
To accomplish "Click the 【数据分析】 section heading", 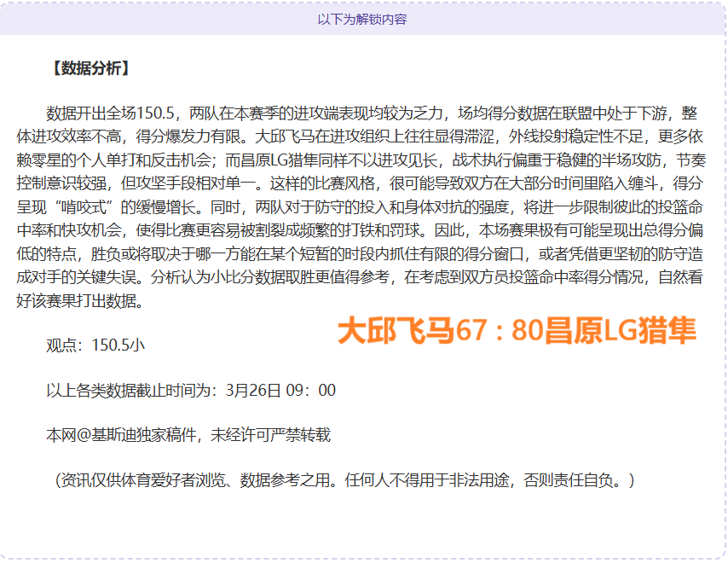I will coord(89,69).
